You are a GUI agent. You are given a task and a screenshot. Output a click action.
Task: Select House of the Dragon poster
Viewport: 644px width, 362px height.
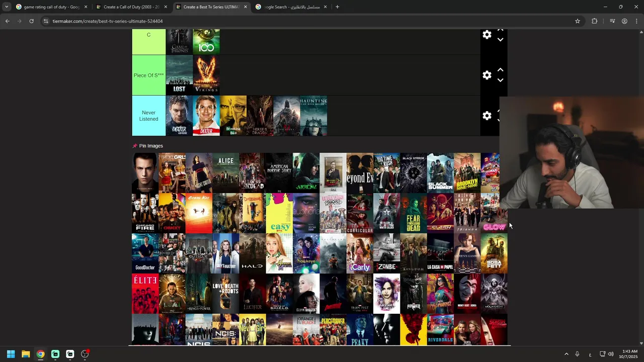(260, 116)
